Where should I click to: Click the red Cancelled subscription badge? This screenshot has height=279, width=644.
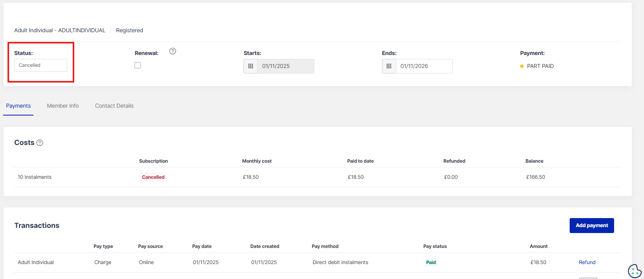coord(153,177)
